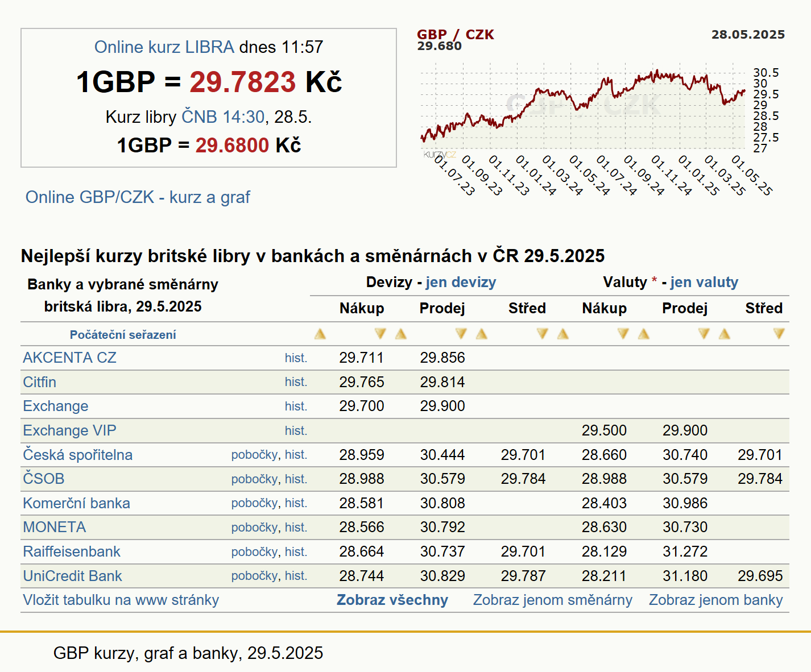Select UniCredit Valuty Střed 29.695
The image size is (811, 672).
point(760,576)
